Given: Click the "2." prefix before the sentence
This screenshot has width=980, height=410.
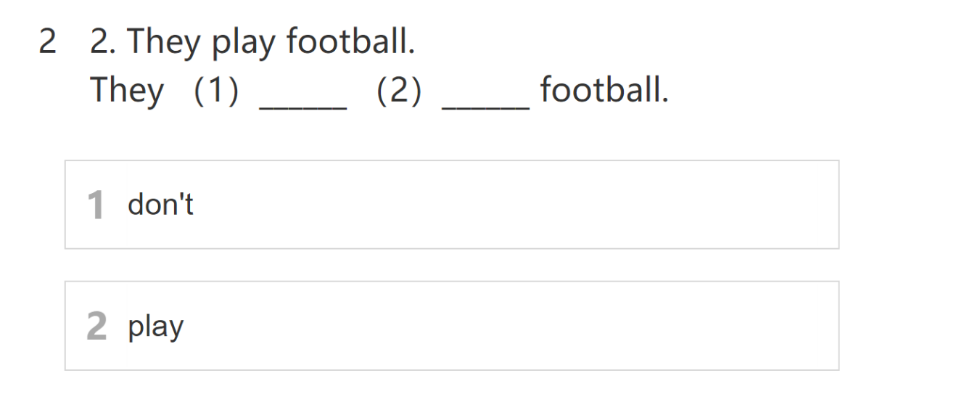Looking at the screenshot, I should pyautogui.click(x=102, y=42).
